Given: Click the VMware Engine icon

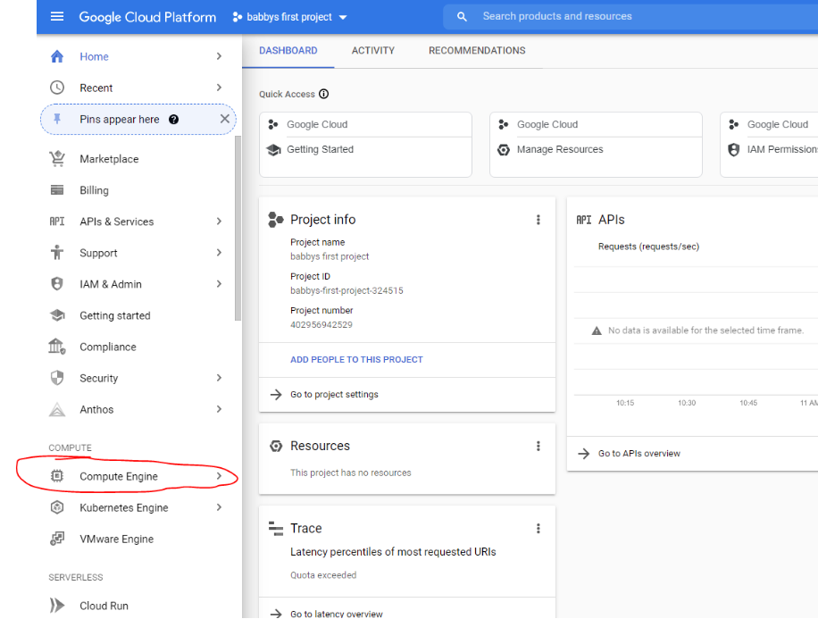Looking at the screenshot, I should click(57, 539).
